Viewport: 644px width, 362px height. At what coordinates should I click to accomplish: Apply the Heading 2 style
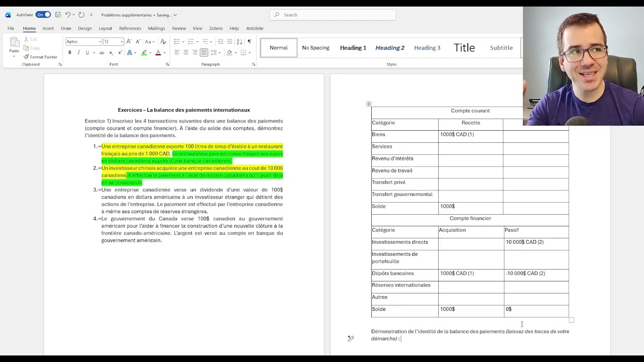(390, 48)
